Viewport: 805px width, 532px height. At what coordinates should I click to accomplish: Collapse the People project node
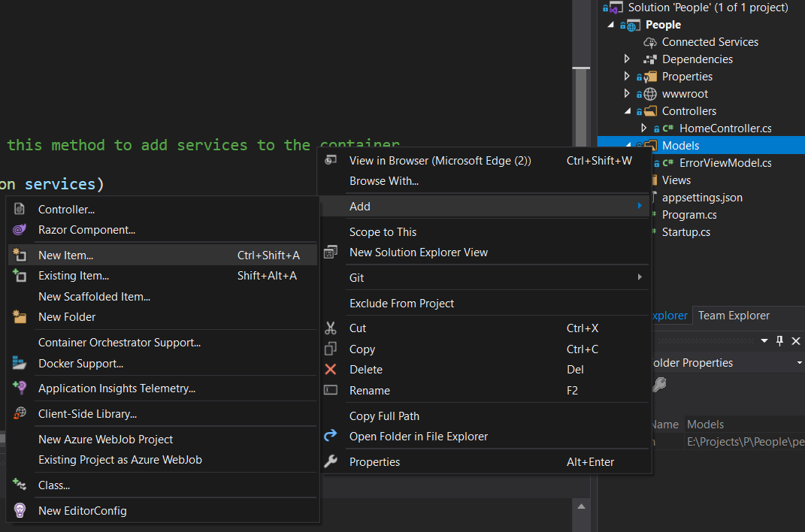click(x=610, y=25)
